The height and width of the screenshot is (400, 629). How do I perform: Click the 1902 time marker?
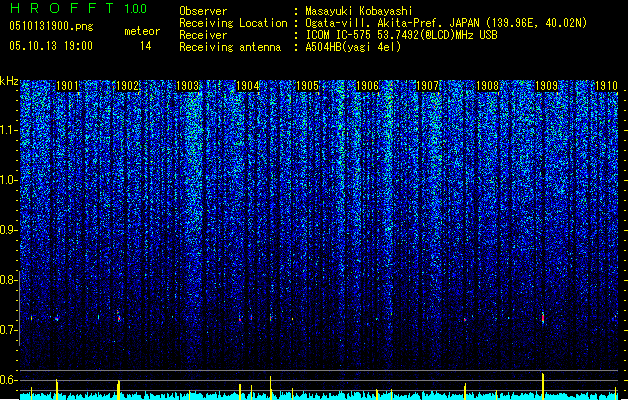coord(127,86)
